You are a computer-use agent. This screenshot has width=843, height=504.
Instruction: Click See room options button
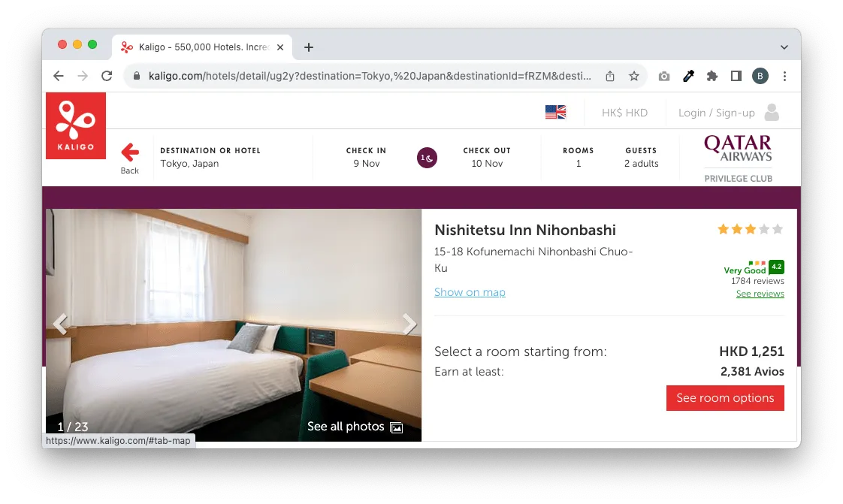click(725, 398)
